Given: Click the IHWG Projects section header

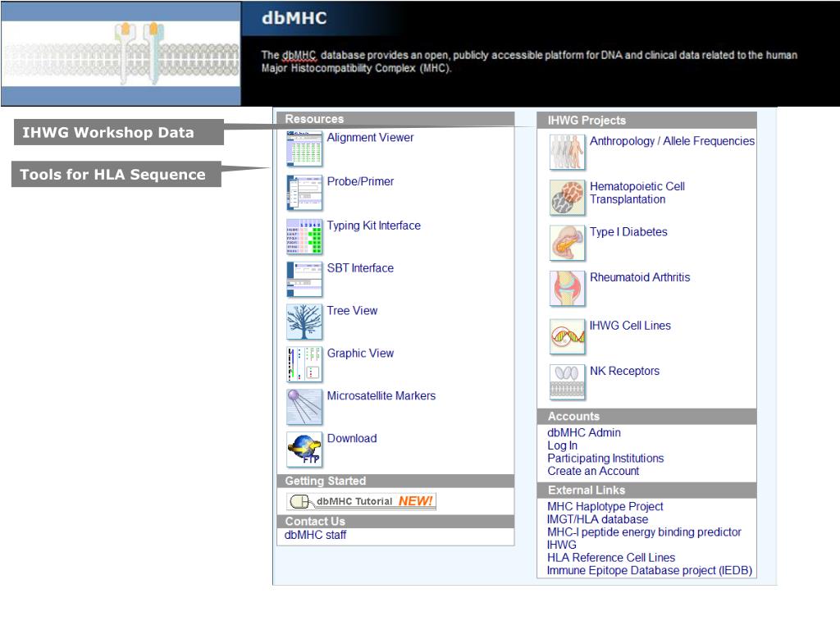Looking at the screenshot, I should tap(647, 121).
